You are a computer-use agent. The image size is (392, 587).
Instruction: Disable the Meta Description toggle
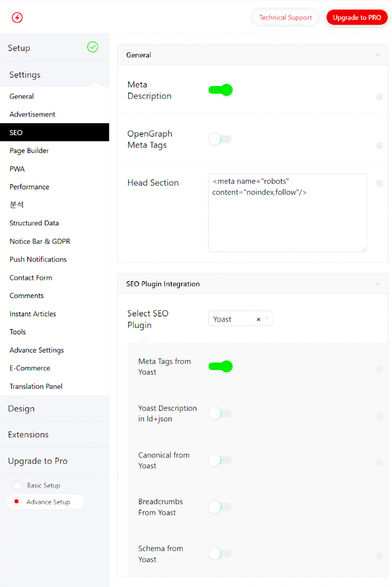(221, 90)
